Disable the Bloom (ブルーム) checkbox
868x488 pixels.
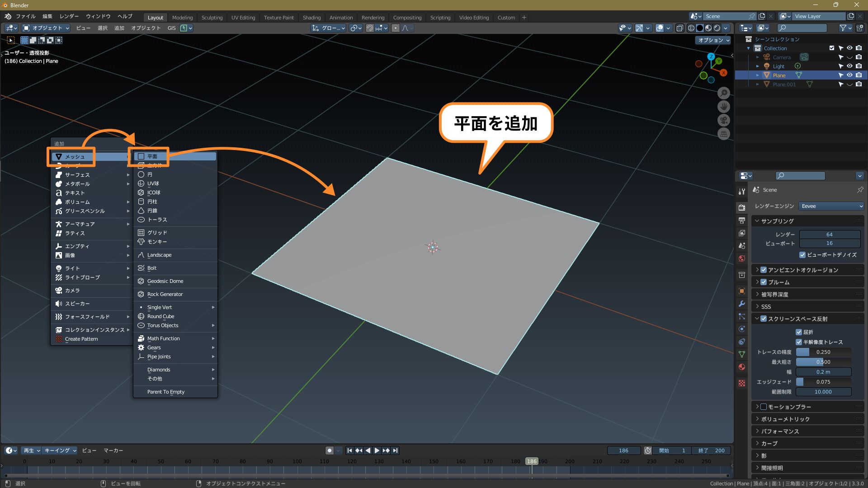point(764,282)
